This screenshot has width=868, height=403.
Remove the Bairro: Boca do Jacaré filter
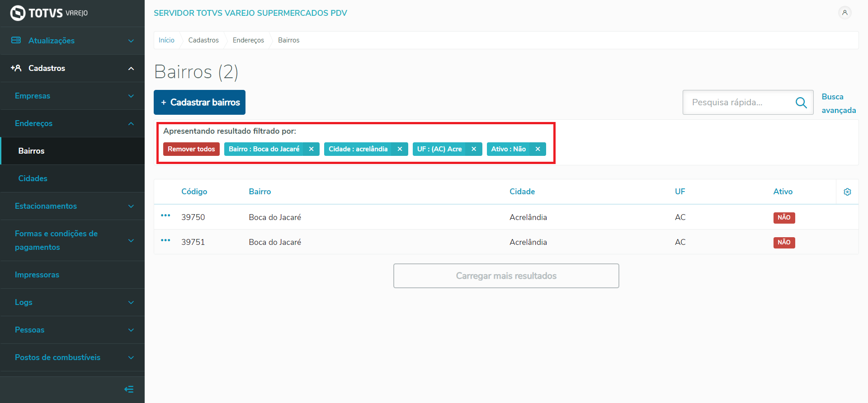311,149
